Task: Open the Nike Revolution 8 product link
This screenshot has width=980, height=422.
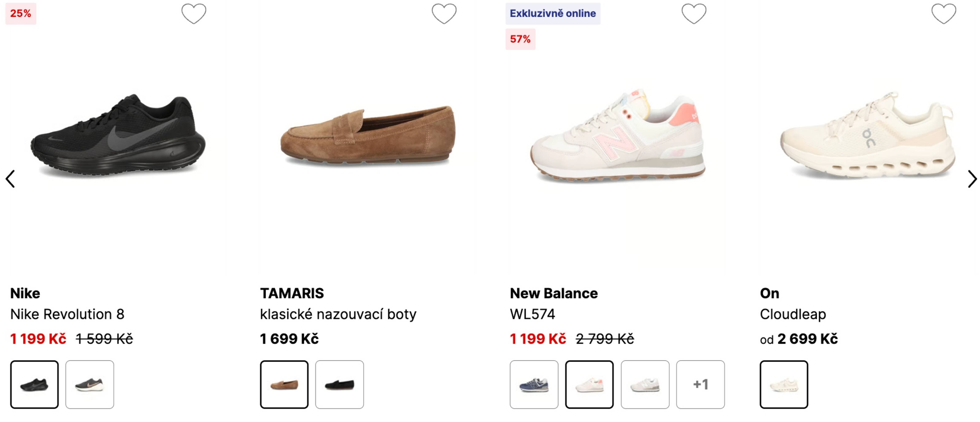Action: tap(67, 314)
